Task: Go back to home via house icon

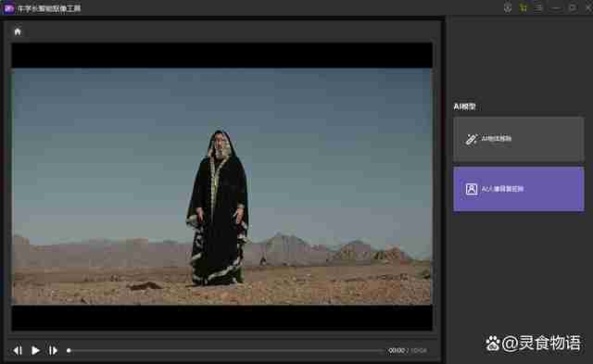Action: (x=18, y=31)
